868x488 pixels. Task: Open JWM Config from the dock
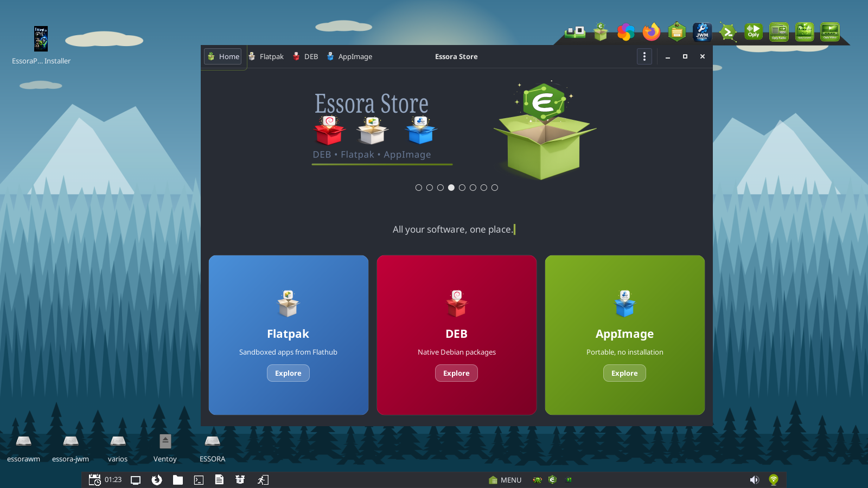702,32
